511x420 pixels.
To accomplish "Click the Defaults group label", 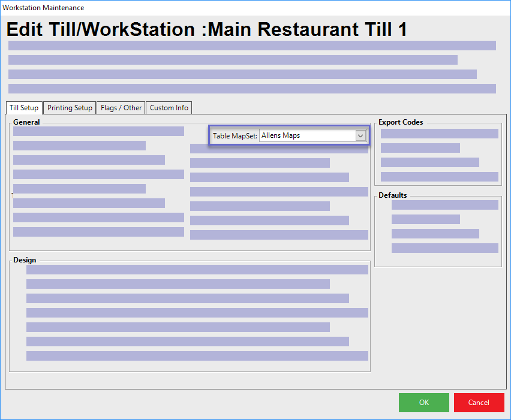I will (393, 195).
